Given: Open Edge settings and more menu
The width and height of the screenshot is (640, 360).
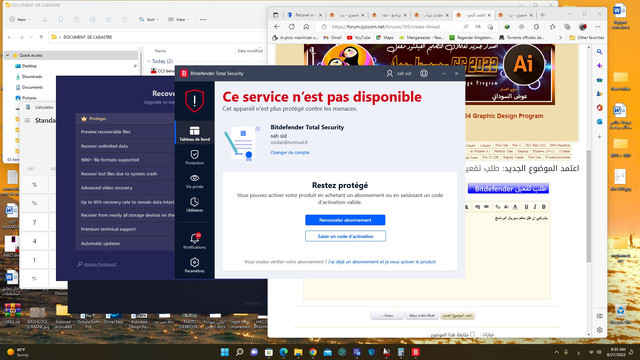Looking at the screenshot, I should coord(598,27).
